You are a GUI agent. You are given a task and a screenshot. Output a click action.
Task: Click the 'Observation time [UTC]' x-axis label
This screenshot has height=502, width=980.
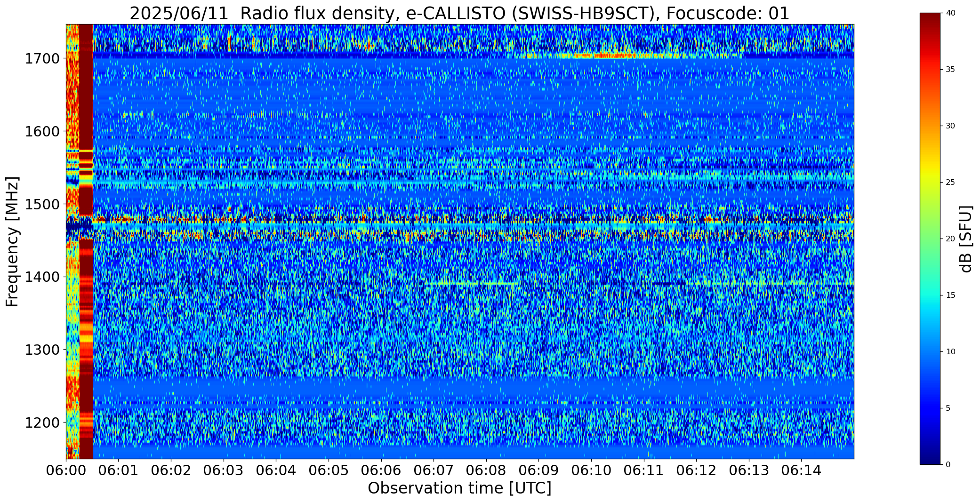click(459, 488)
